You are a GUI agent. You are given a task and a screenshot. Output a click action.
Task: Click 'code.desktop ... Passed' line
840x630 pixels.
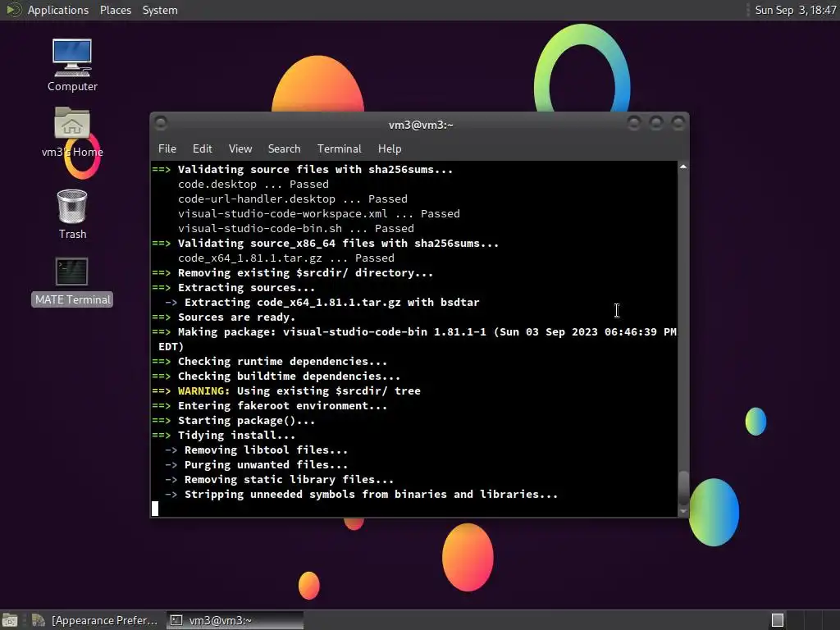pyautogui.click(x=253, y=185)
